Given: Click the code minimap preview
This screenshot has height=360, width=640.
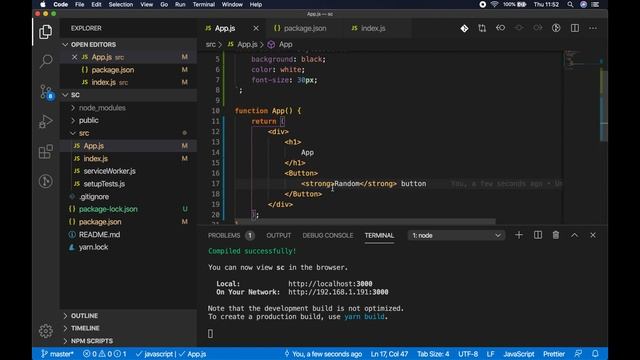Looking at the screenshot, I should pos(582,59).
